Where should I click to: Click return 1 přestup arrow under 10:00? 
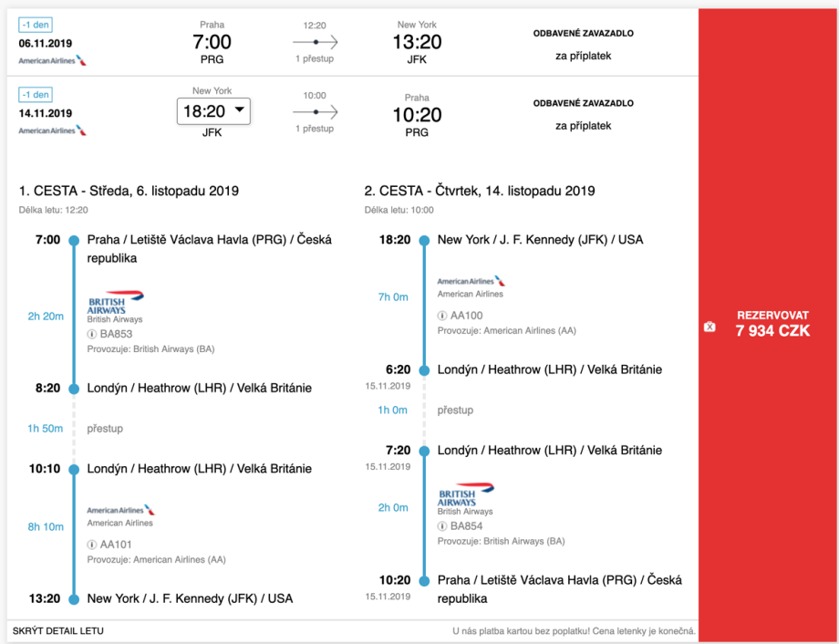click(315, 112)
